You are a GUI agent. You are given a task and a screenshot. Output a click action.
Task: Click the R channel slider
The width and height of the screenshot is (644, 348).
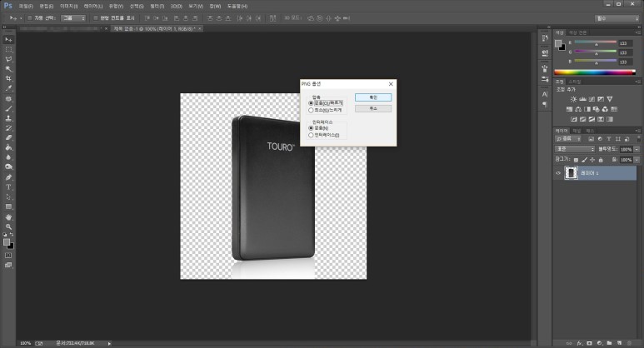[595, 42]
